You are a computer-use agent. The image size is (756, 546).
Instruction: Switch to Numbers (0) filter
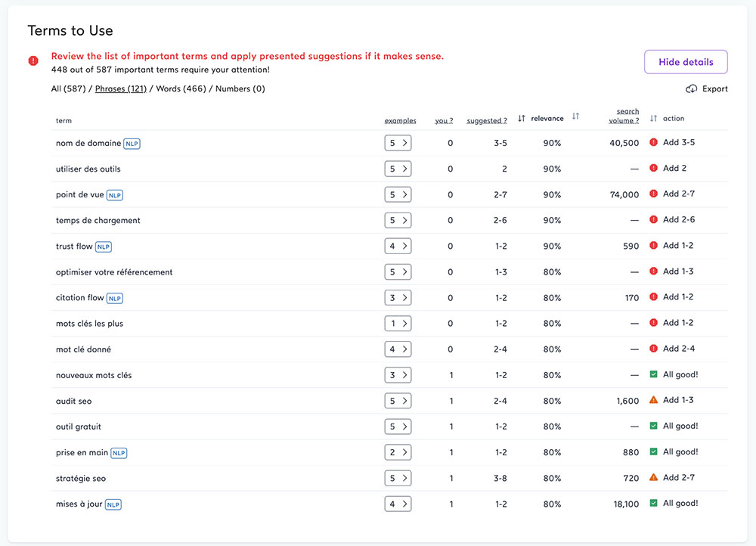click(x=240, y=88)
